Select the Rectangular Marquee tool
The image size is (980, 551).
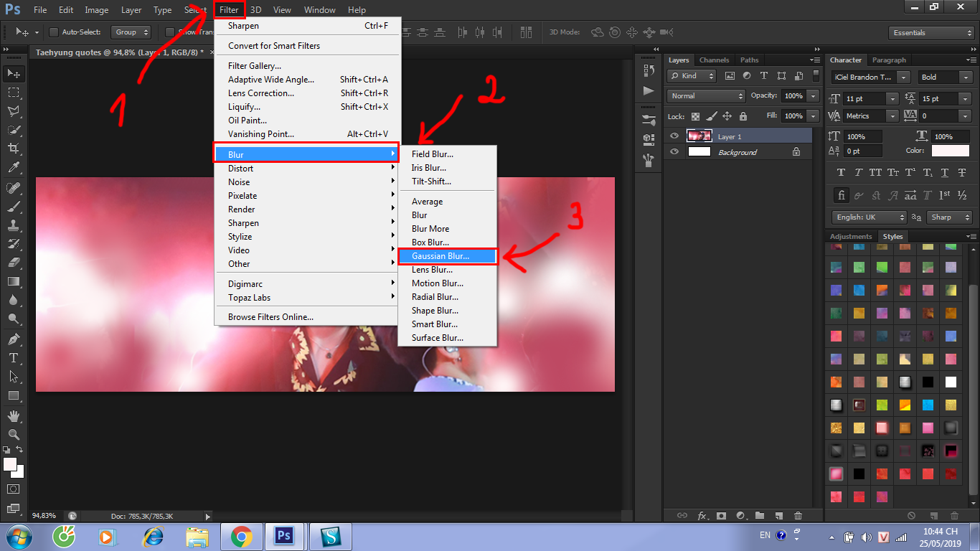click(x=13, y=93)
